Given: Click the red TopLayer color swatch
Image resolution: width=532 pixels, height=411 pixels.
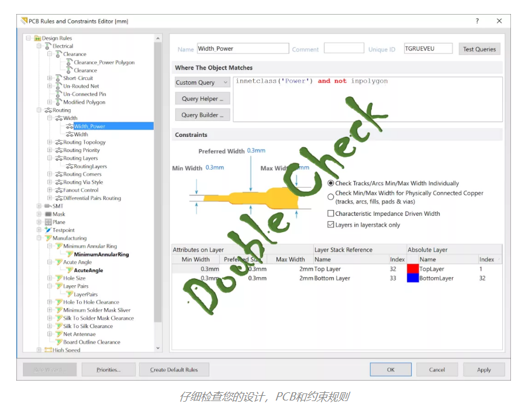Looking at the screenshot, I should point(413,269).
